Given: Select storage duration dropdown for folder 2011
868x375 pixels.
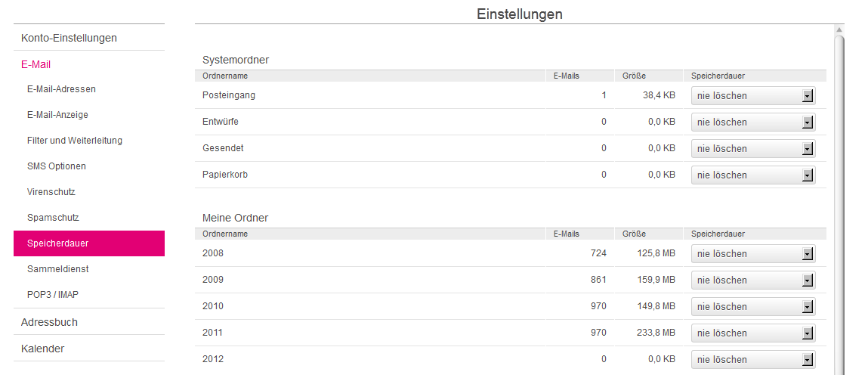Looking at the screenshot, I should pos(753,333).
